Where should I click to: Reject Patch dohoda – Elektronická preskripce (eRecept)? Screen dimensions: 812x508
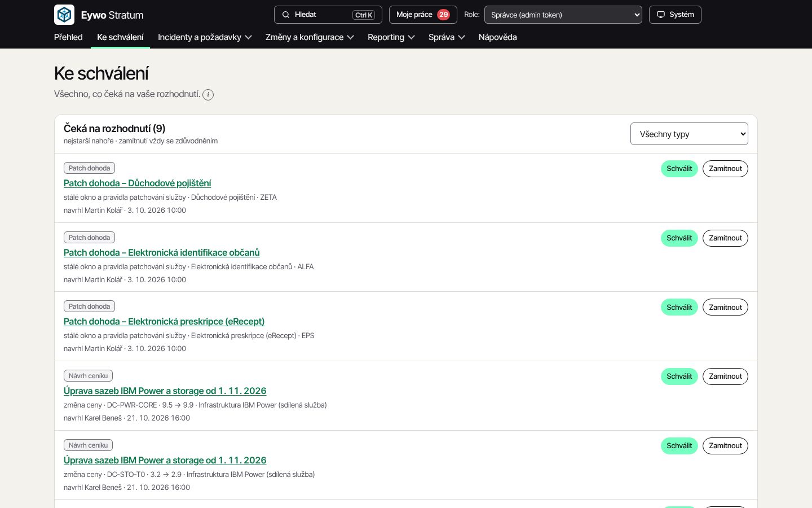click(725, 307)
